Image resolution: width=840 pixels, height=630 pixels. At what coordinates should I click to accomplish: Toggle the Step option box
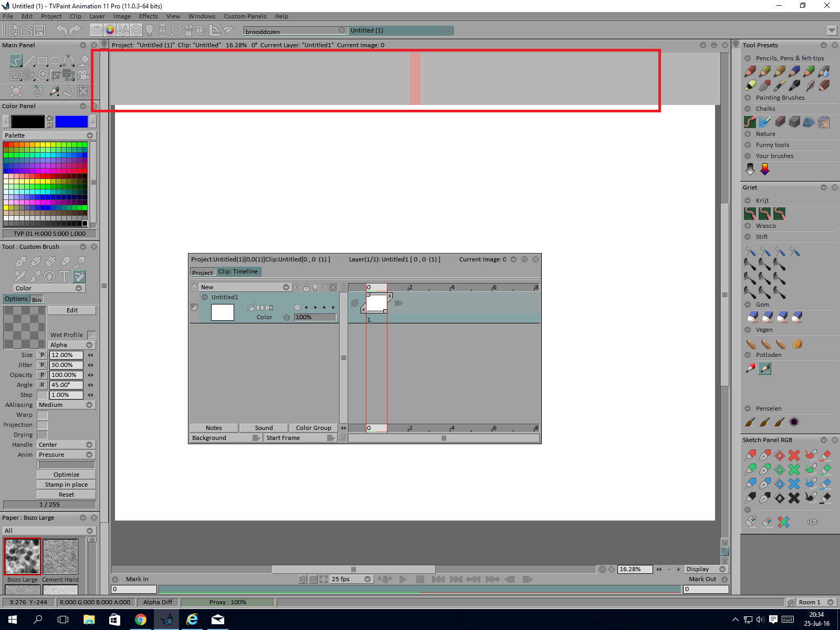click(43, 395)
